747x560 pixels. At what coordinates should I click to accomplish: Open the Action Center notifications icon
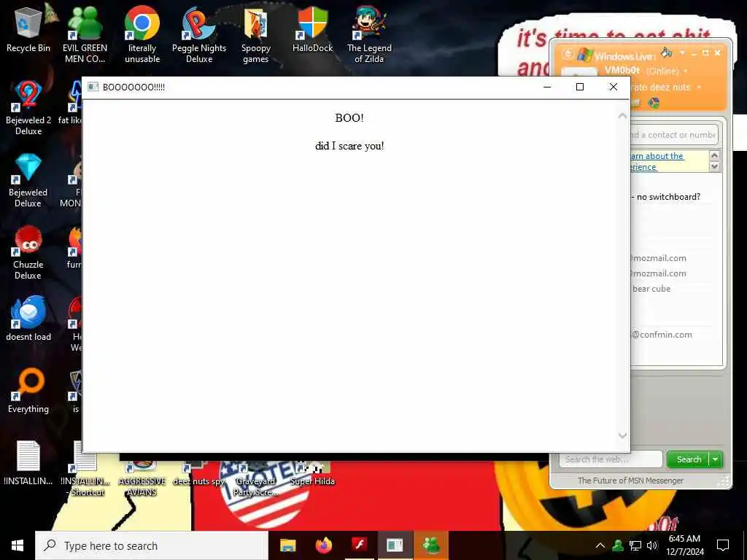(723, 545)
